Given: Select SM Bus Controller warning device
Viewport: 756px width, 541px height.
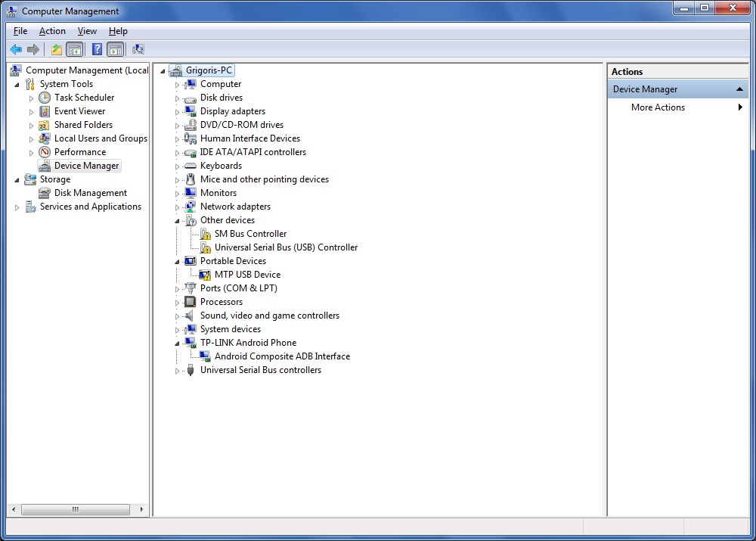Looking at the screenshot, I should (250, 234).
